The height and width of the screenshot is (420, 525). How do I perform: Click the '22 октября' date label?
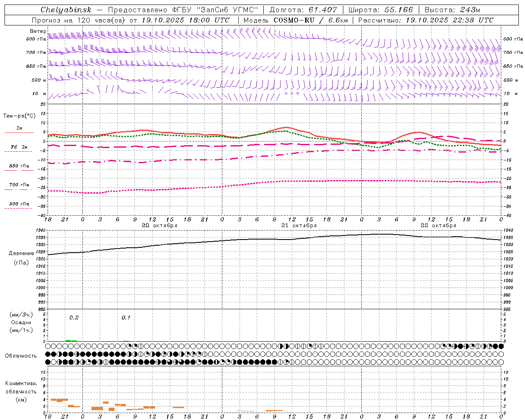[438, 226]
